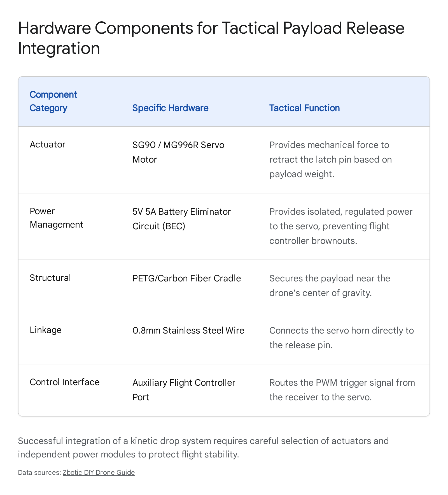Click the PETG/Carbon Fiber Cradle cell
Viewport: 448px width, 495px height.
point(186,278)
